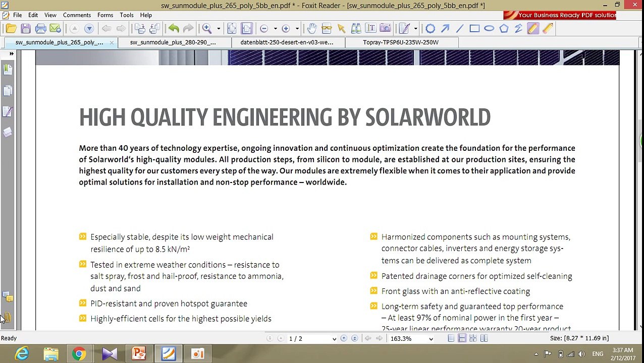
Task: Open the Edit menu
Action: click(33, 15)
